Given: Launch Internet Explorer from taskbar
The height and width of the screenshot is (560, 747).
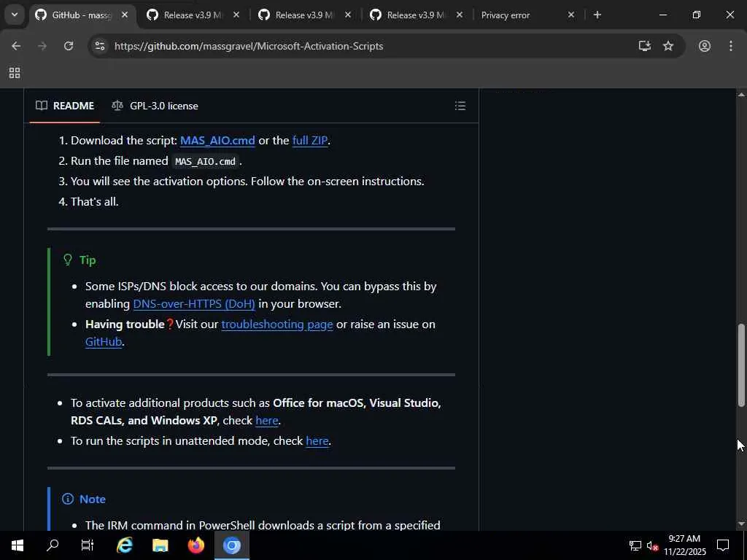Looking at the screenshot, I should [x=124, y=545].
